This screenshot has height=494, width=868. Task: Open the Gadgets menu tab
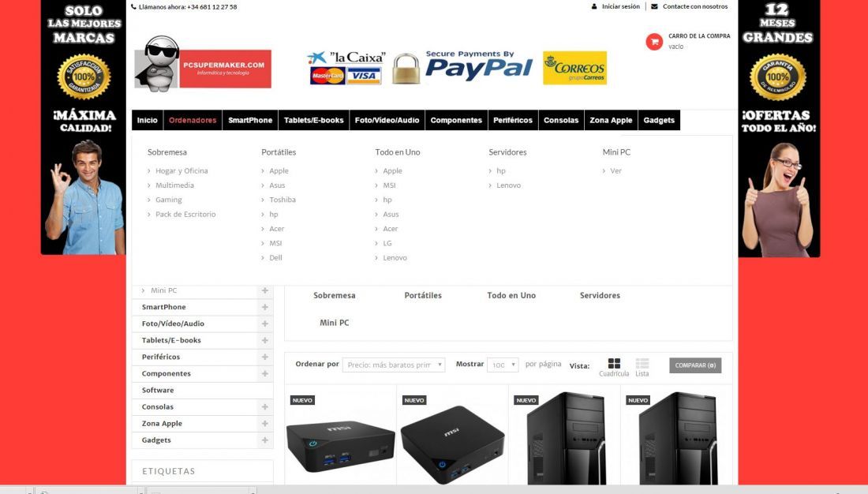pyautogui.click(x=660, y=120)
